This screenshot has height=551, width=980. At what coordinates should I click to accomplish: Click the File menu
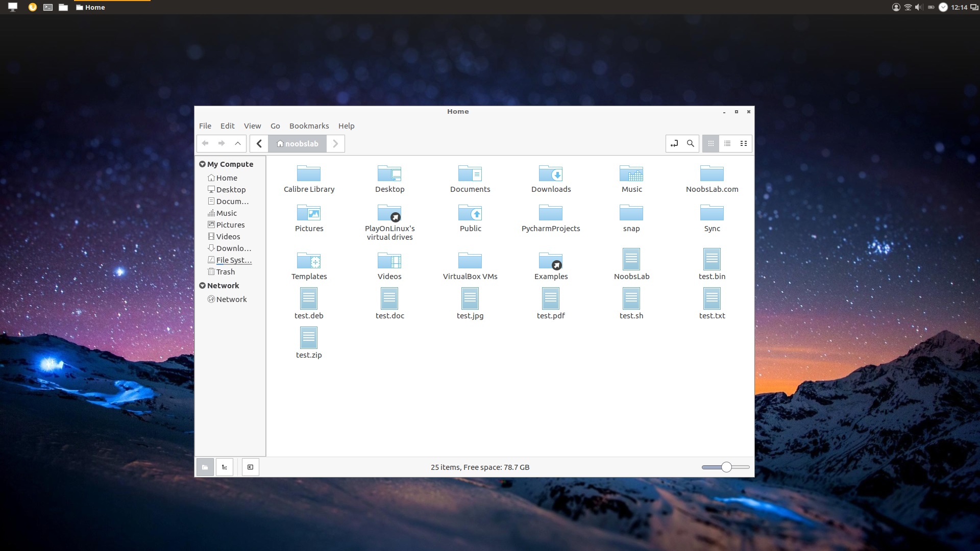click(205, 126)
